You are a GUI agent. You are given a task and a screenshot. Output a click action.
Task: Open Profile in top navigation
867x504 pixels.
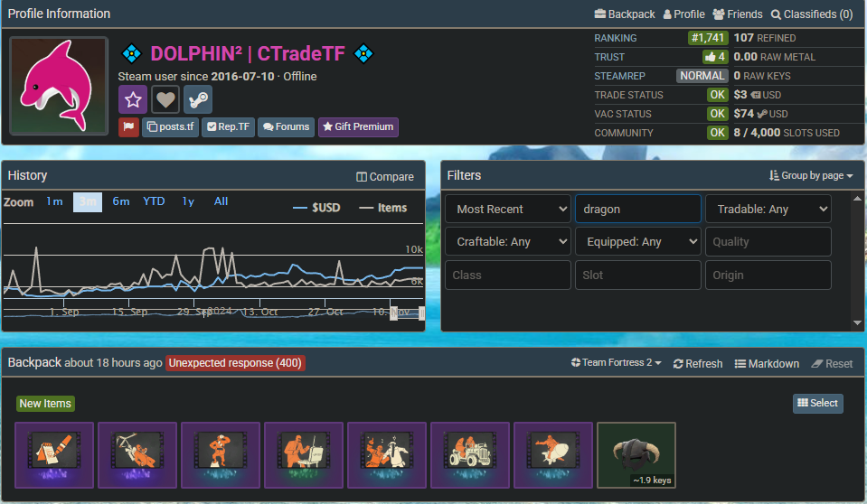tap(684, 14)
